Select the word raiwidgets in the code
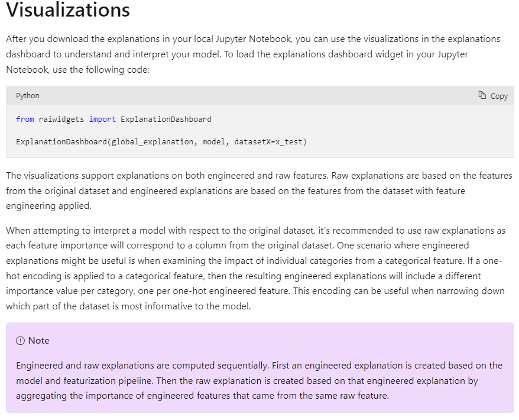The width and height of the screenshot is (519, 420). (61, 119)
